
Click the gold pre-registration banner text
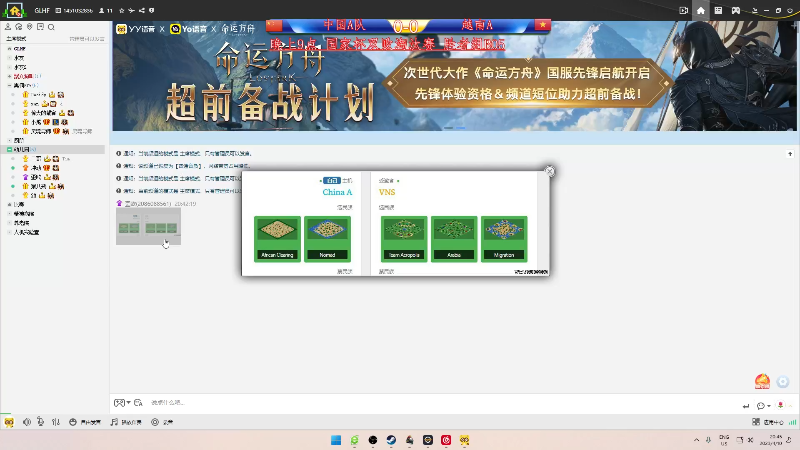coord(527,83)
